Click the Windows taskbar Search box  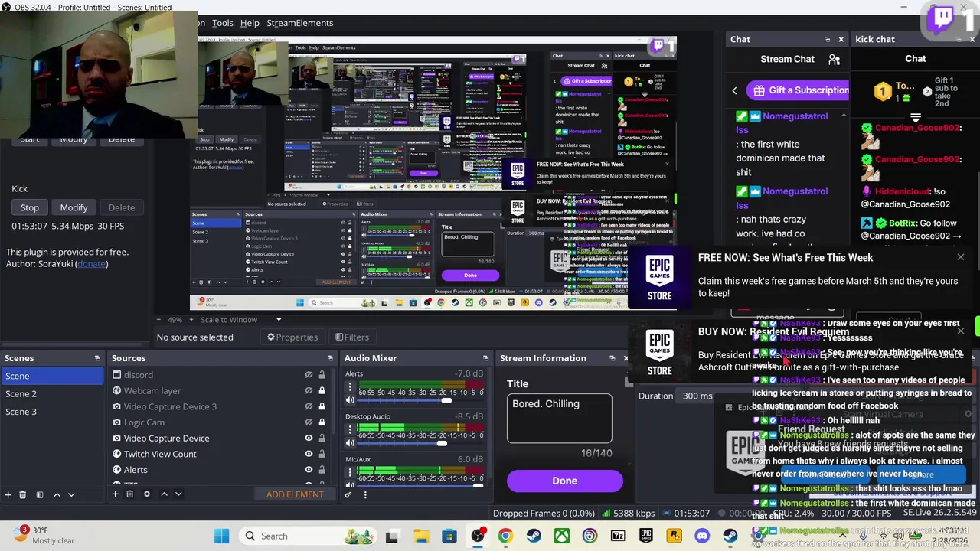306,536
